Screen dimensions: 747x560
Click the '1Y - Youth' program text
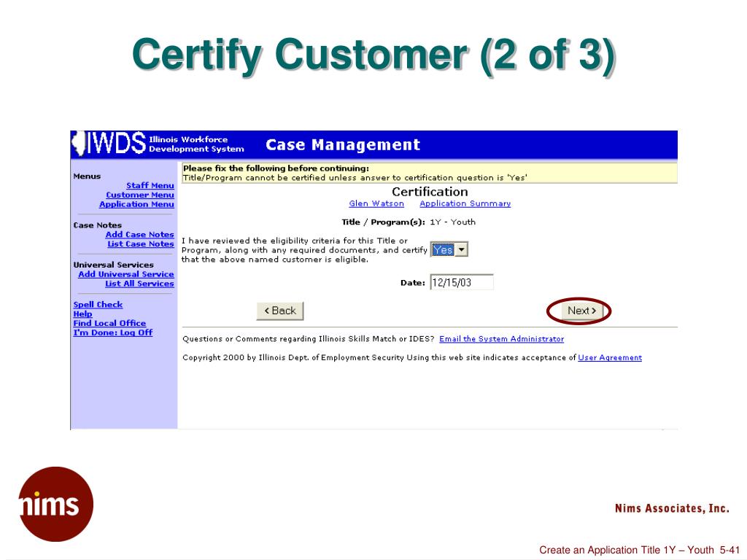pyautogui.click(x=452, y=222)
